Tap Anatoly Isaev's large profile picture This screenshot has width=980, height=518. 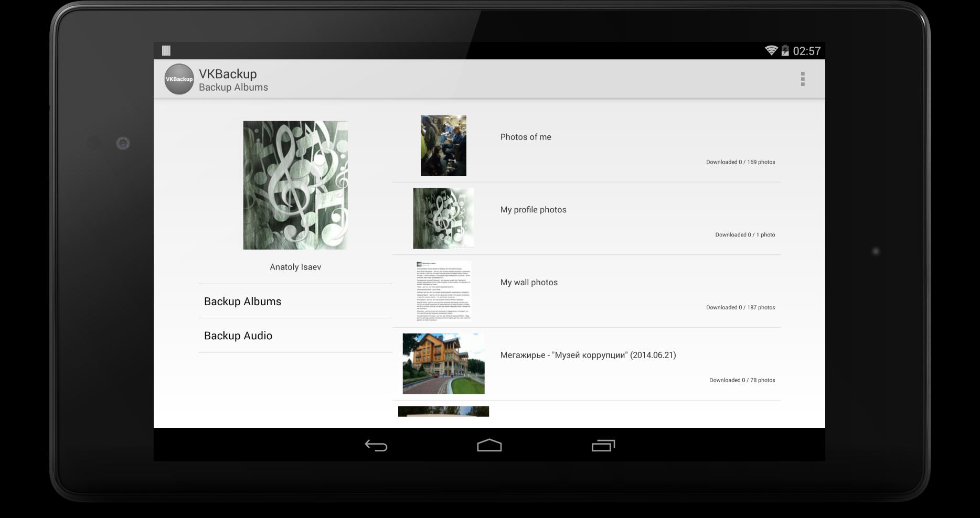(x=295, y=185)
